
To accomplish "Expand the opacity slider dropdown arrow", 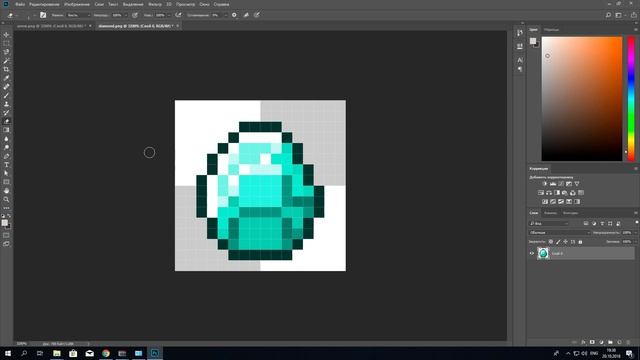I will [x=126, y=15].
